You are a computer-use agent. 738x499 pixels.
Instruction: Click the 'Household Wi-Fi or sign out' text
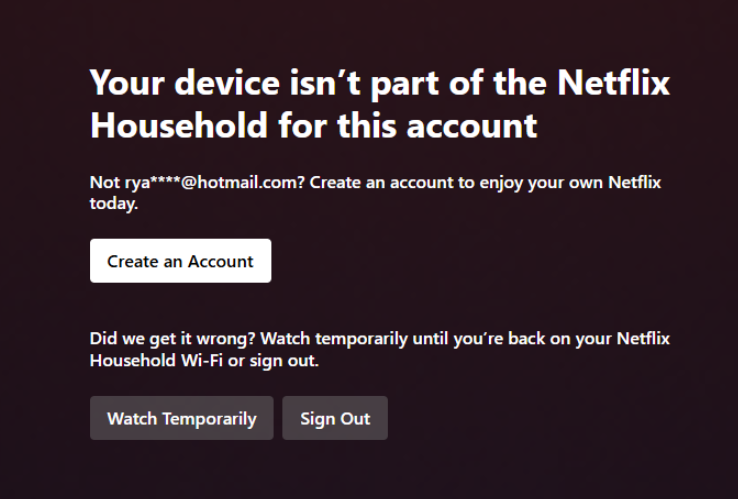click(204, 360)
